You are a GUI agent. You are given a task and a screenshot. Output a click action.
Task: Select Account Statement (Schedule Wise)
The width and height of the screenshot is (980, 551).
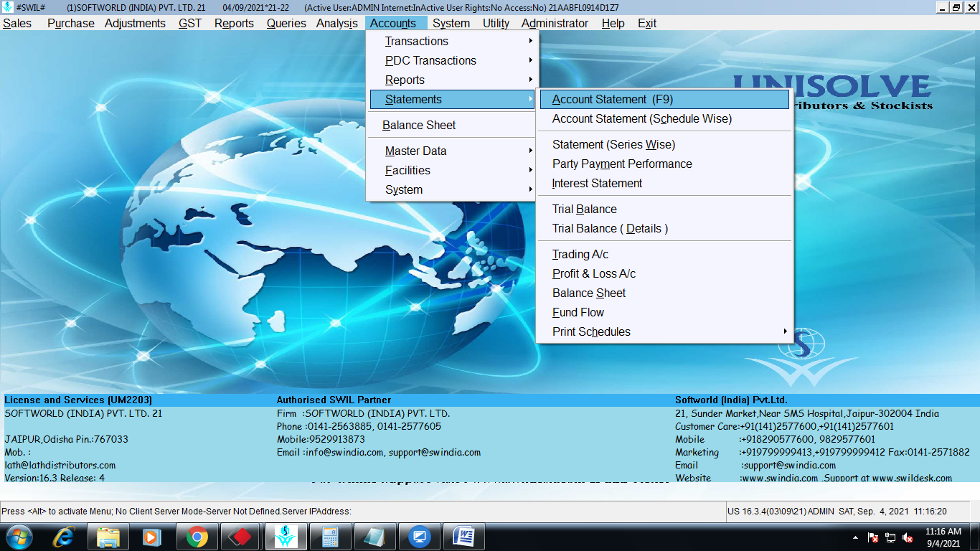tap(664, 119)
